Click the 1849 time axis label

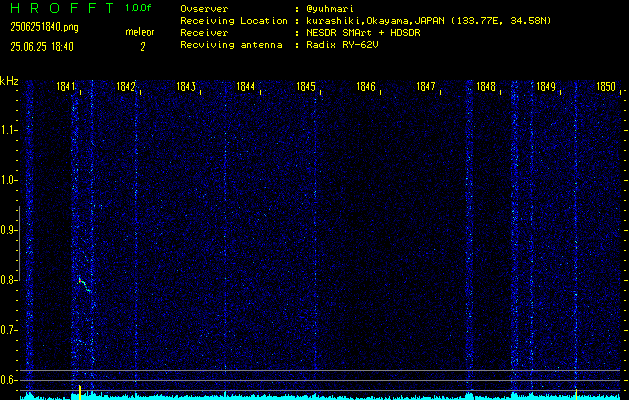click(546, 86)
